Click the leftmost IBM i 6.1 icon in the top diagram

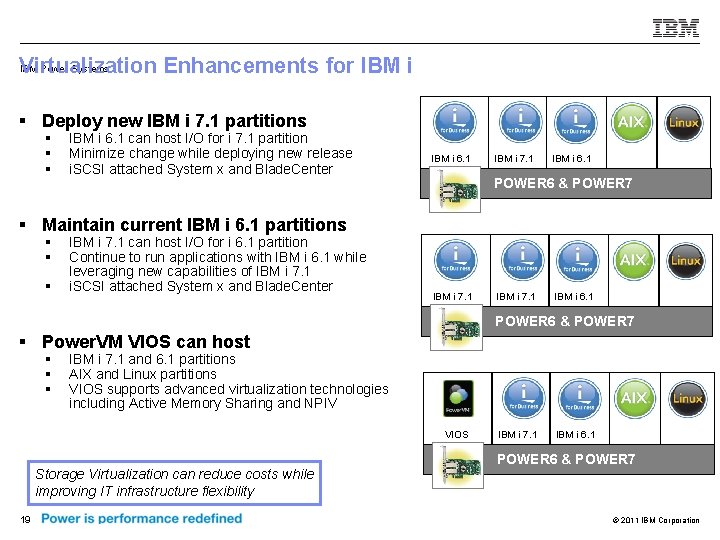point(455,123)
